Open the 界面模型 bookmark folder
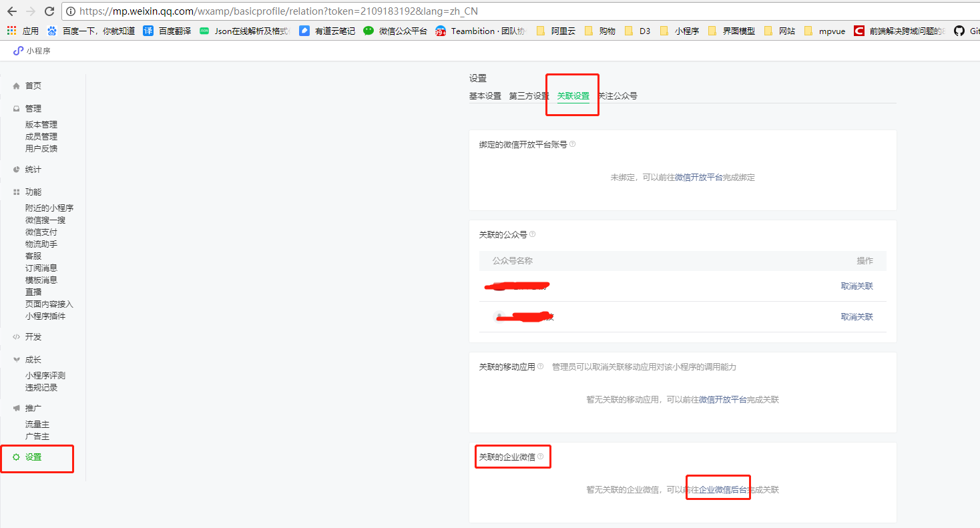The image size is (980, 528). coord(731,31)
